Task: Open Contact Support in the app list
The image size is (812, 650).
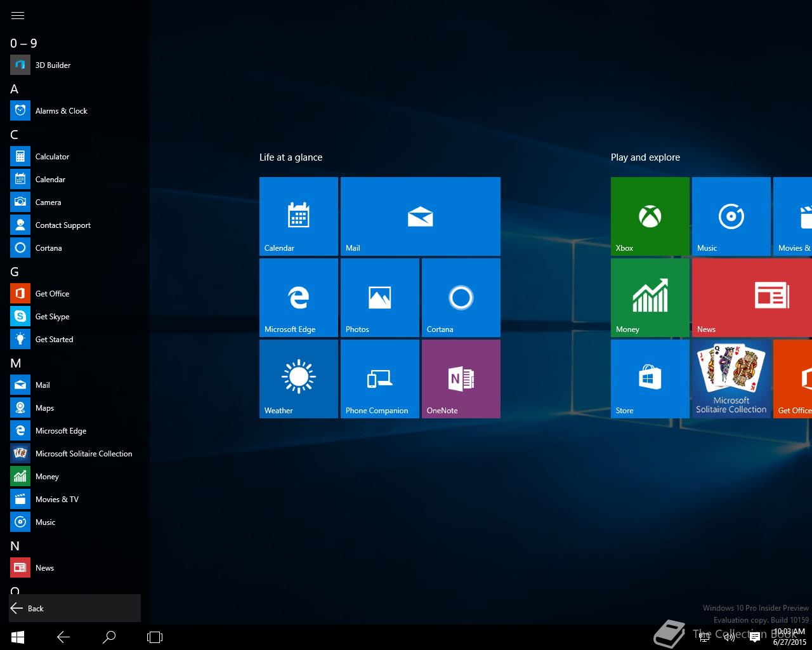Action: pos(75,225)
